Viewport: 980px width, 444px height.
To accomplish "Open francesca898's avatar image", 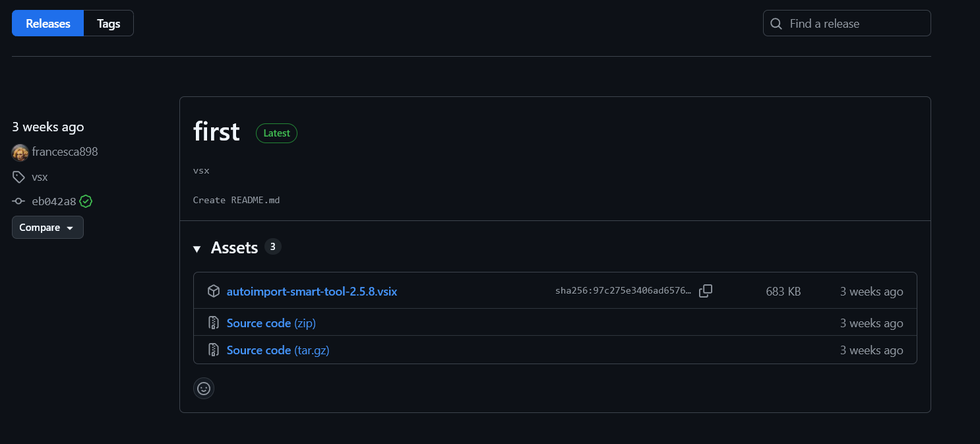I will point(20,152).
